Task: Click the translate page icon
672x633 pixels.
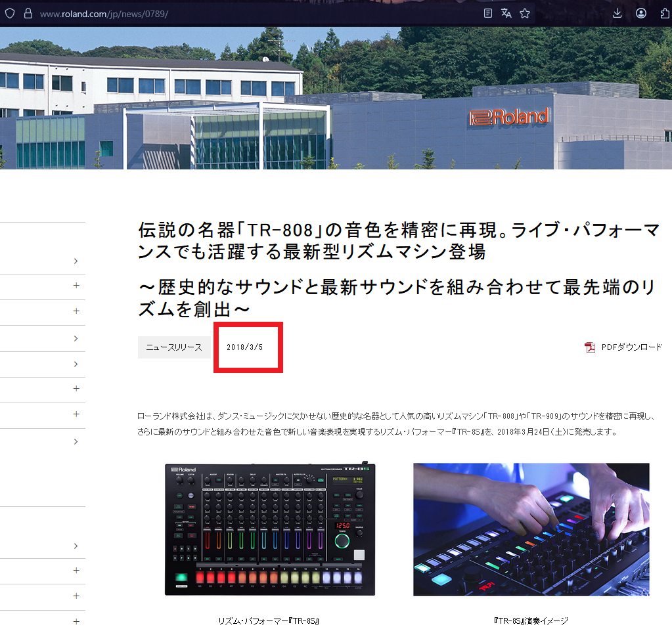Action: [x=506, y=13]
